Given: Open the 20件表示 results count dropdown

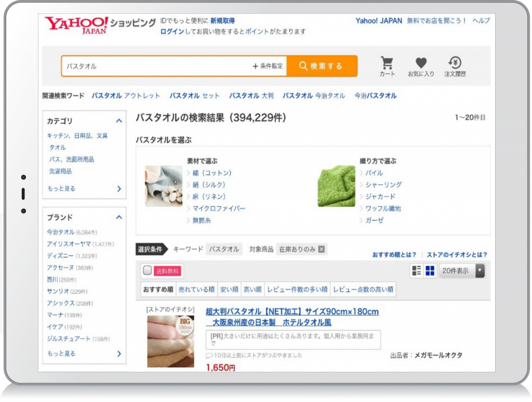Looking at the screenshot, I should pyautogui.click(x=462, y=270).
